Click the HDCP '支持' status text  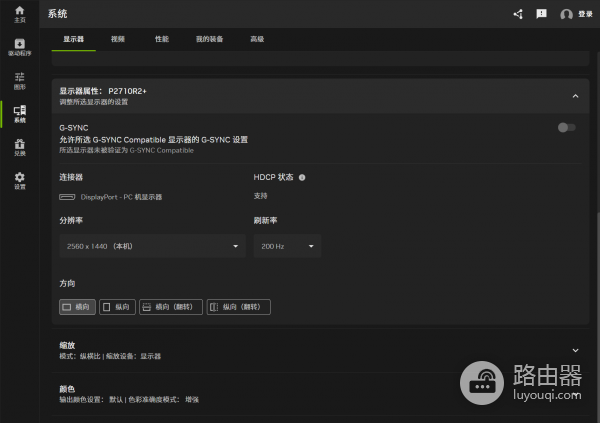coord(261,196)
